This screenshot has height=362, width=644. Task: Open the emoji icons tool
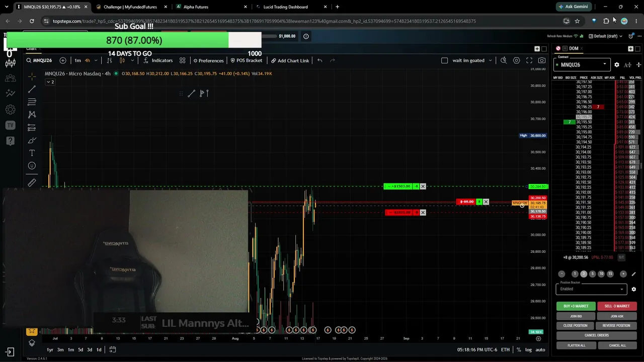coord(32,165)
